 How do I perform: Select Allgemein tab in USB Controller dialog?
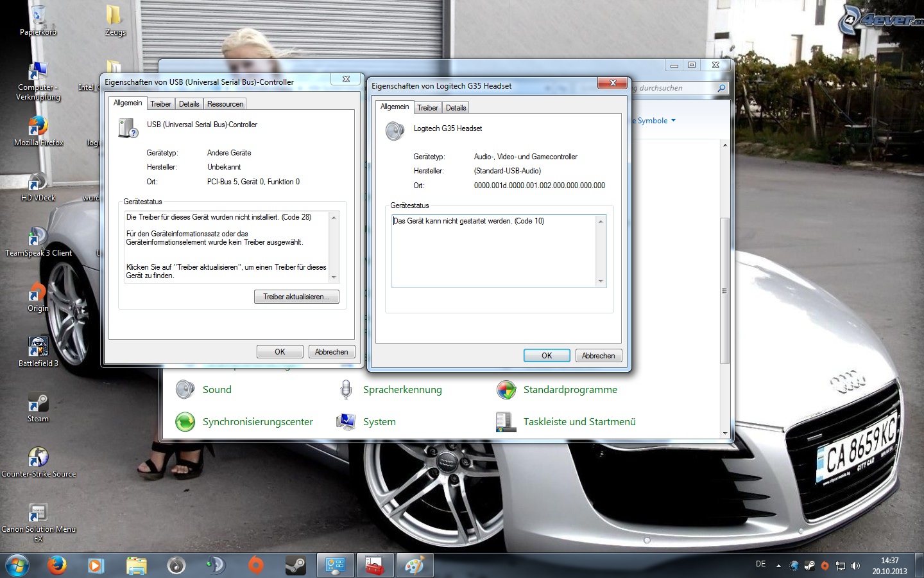point(128,103)
